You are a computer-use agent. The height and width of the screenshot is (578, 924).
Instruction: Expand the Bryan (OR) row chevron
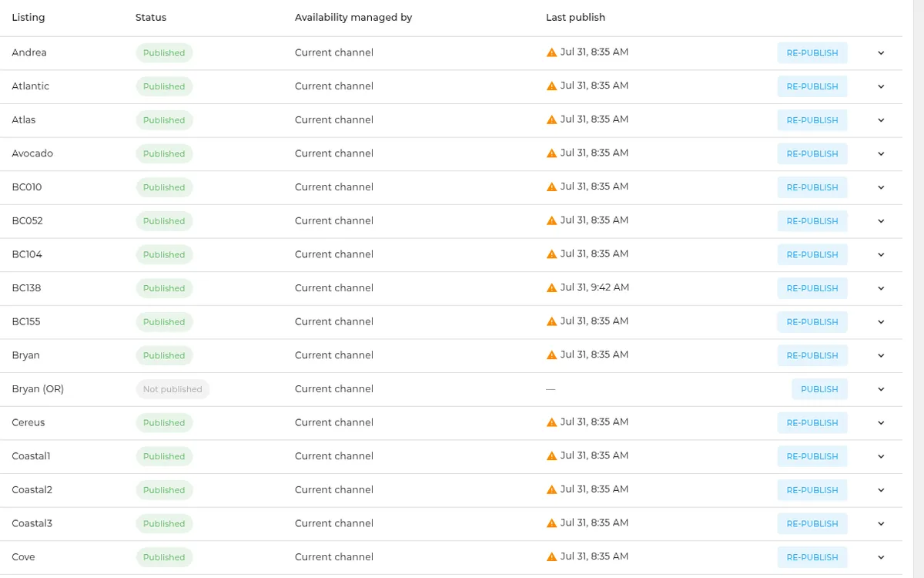tap(881, 389)
